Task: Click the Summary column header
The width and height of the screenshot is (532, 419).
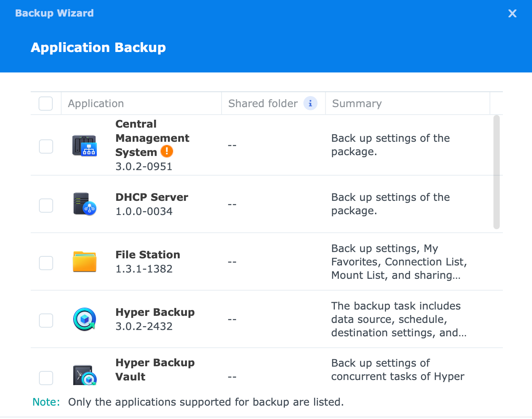Action: click(x=408, y=104)
